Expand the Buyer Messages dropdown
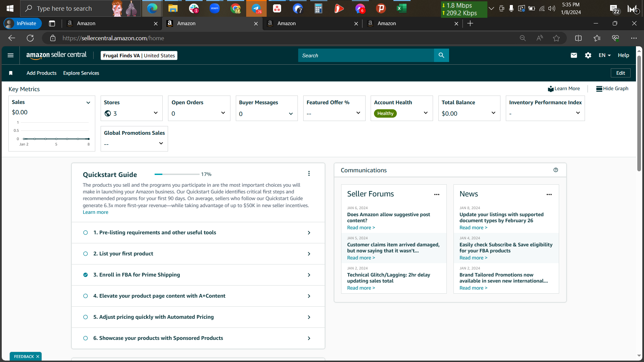 [x=291, y=114]
